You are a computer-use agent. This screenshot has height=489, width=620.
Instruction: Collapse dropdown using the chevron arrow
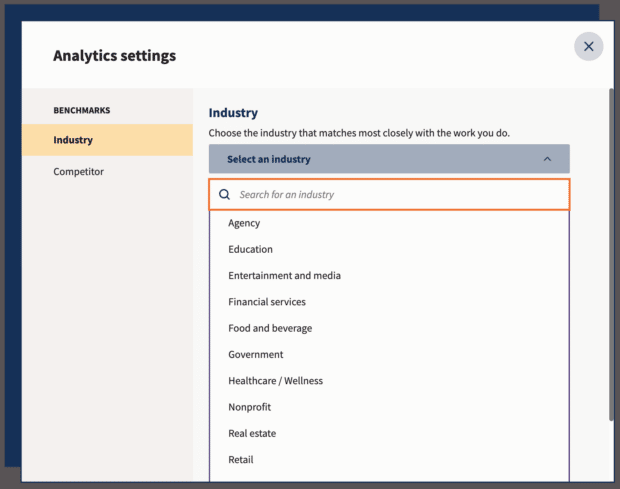click(x=546, y=159)
